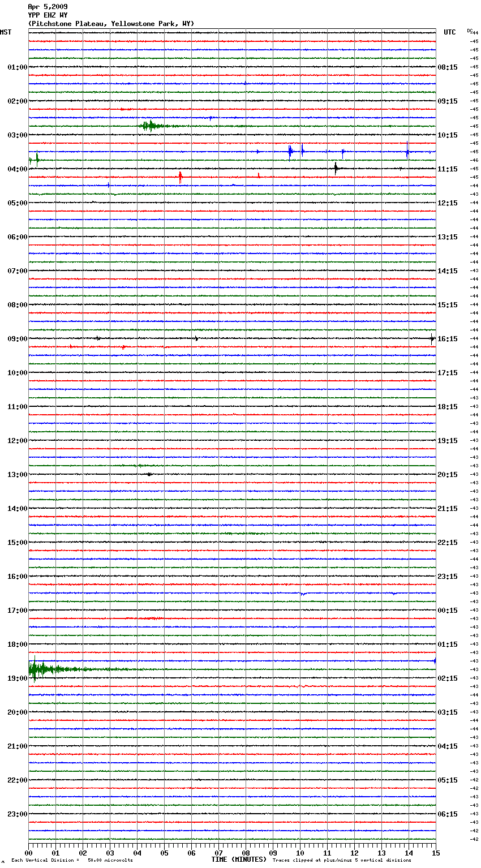Click the "Traces clipped at plus/minus 5 vertical divisions" note
The height and width of the screenshot is (868, 481).
tap(342, 861)
